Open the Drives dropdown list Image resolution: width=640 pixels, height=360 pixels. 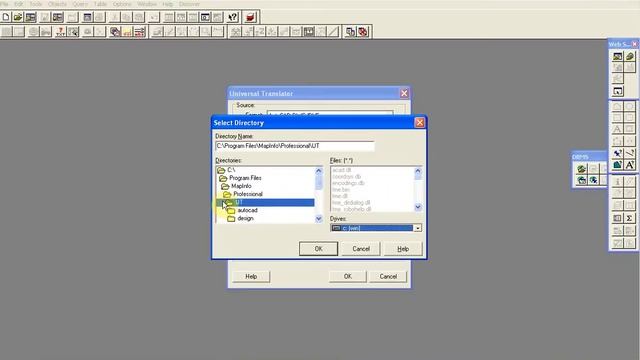tap(418, 228)
